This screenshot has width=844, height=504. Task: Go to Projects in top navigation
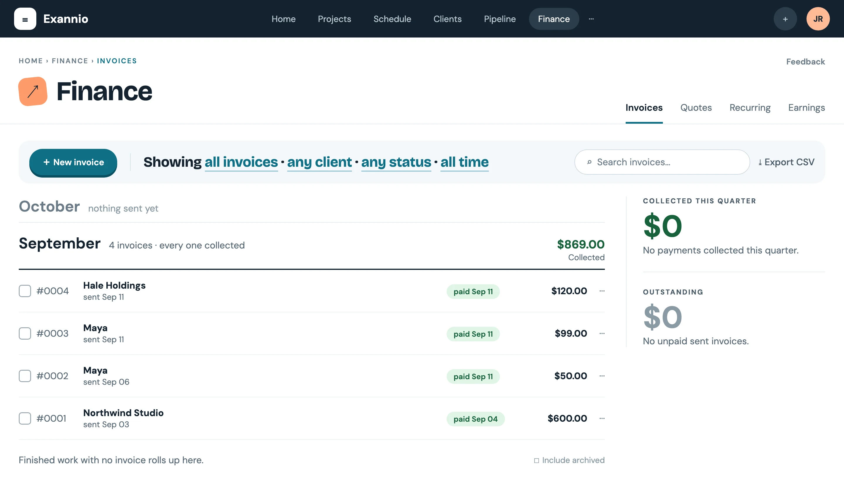coord(334,19)
